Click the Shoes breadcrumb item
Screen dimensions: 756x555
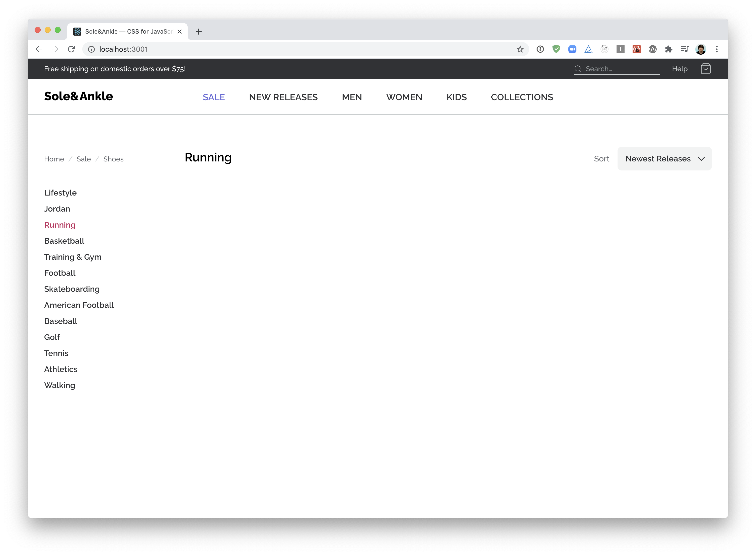[x=113, y=159]
